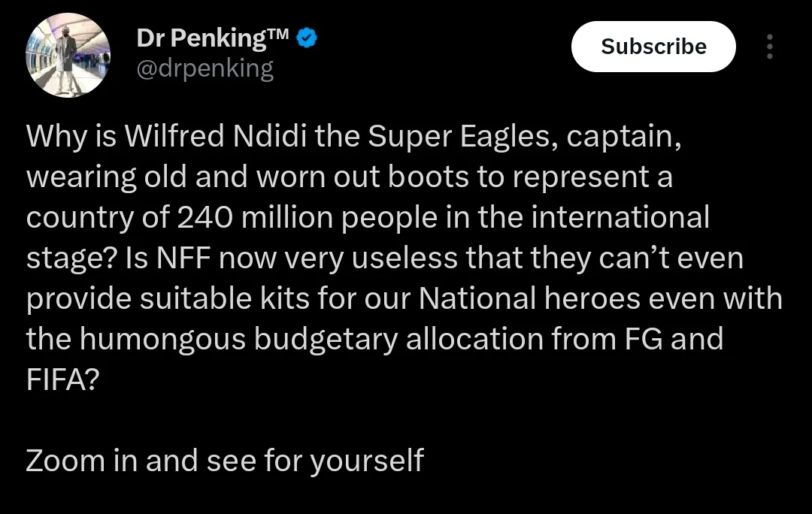This screenshot has height=514, width=812.
Task: Open the three-dot more options menu
Action: pyautogui.click(x=769, y=47)
